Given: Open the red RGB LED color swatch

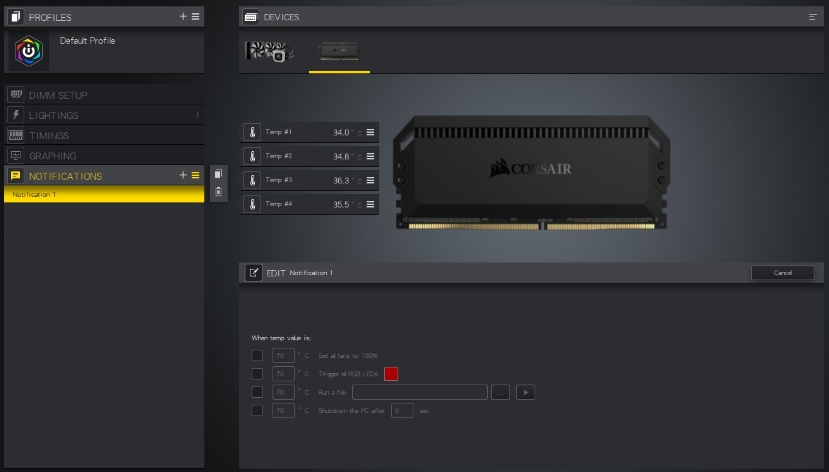Looking at the screenshot, I should pyautogui.click(x=391, y=374).
